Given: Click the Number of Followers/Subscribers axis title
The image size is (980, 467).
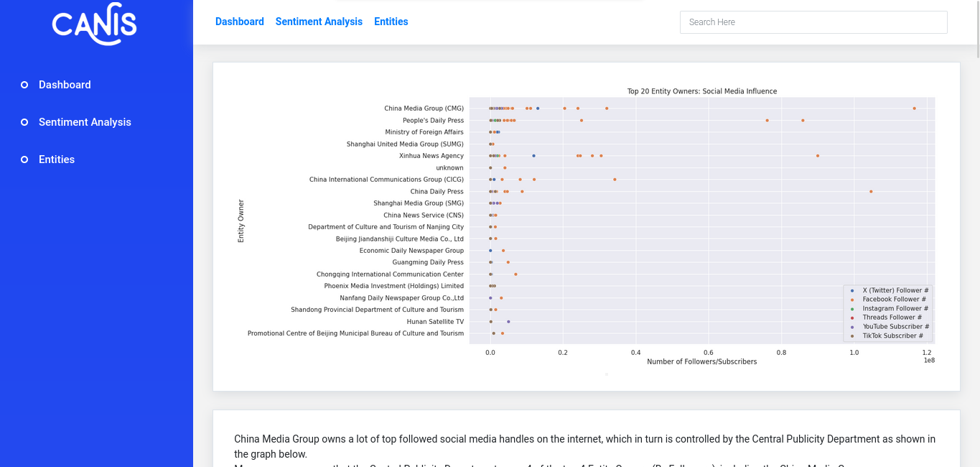Looking at the screenshot, I should pyautogui.click(x=702, y=362).
